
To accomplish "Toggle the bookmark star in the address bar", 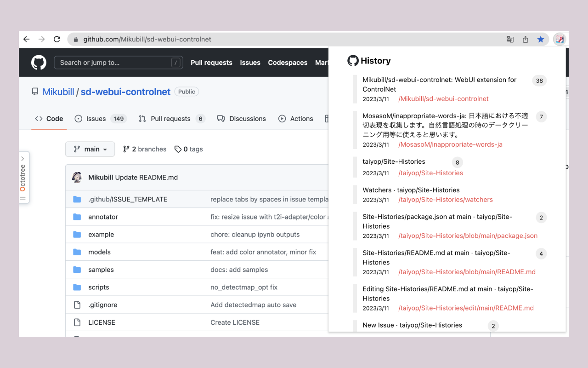I will coord(541,39).
